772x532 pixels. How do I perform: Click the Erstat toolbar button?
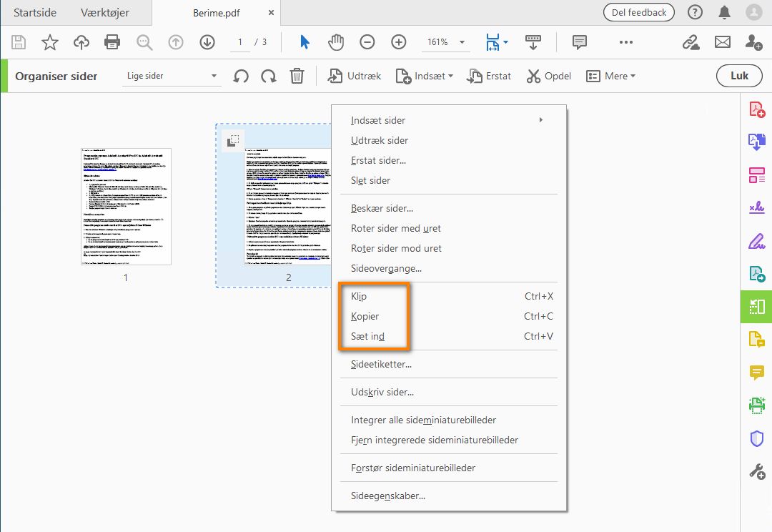click(489, 77)
